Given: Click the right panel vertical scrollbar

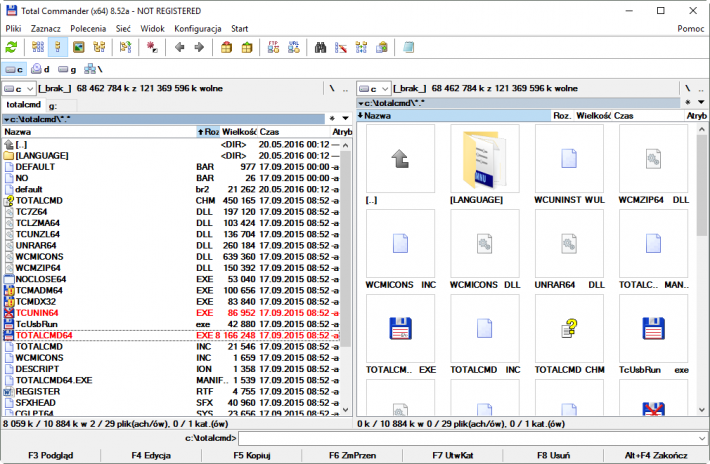Looking at the screenshot, I should click(x=702, y=270).
